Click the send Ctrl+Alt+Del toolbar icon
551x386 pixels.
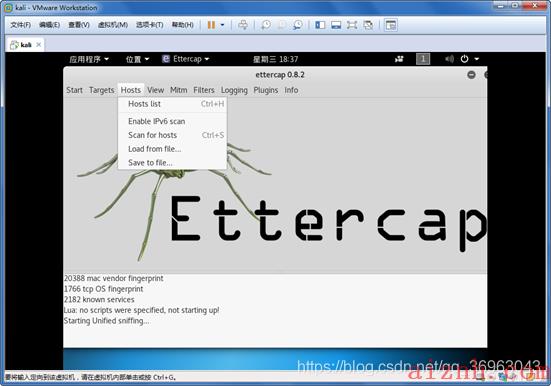243,25
